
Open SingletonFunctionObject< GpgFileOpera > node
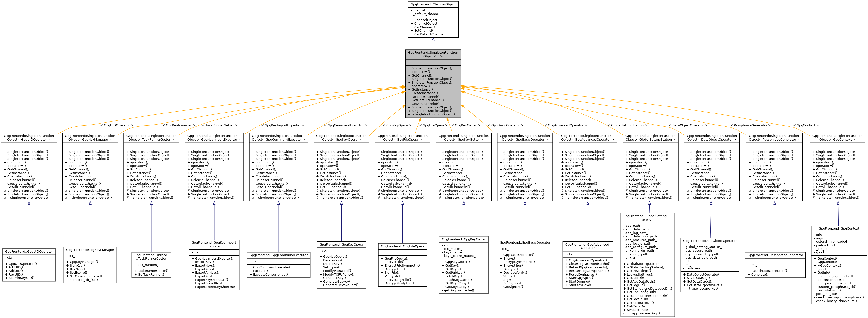pyautogui.click(x=403, y=167)
